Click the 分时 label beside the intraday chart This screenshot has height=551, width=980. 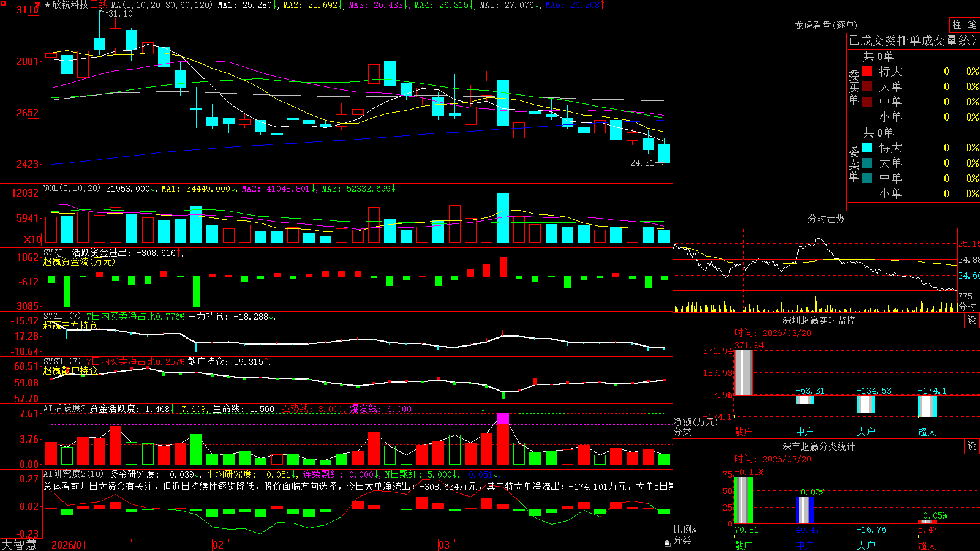coord(967,307)
